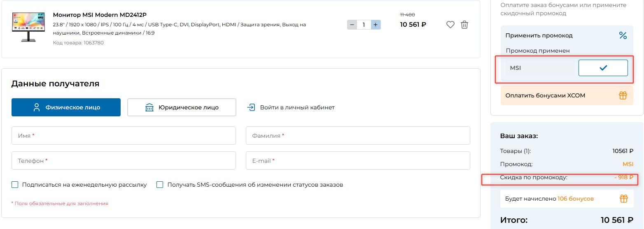
Task: Open MSI Modern MD2412P product title
Action: click(100, 15)
